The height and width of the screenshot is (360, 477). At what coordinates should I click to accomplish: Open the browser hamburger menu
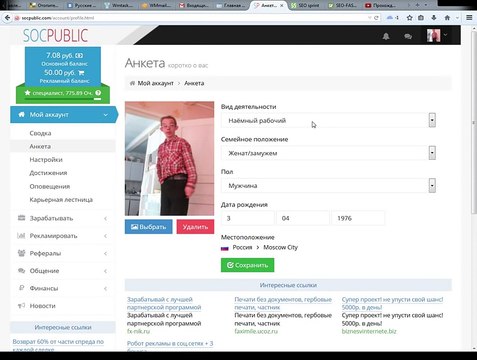(469, 18)
